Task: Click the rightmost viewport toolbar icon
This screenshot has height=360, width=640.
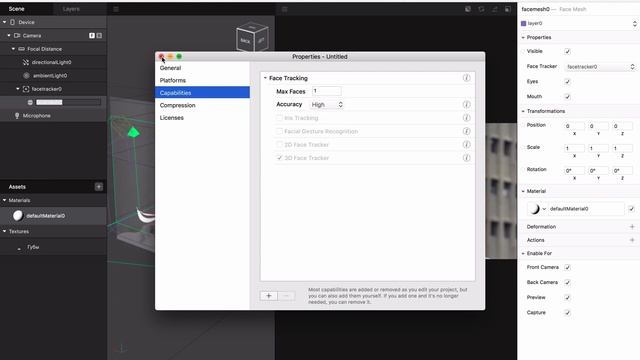Action: click(x=507, y=9)
